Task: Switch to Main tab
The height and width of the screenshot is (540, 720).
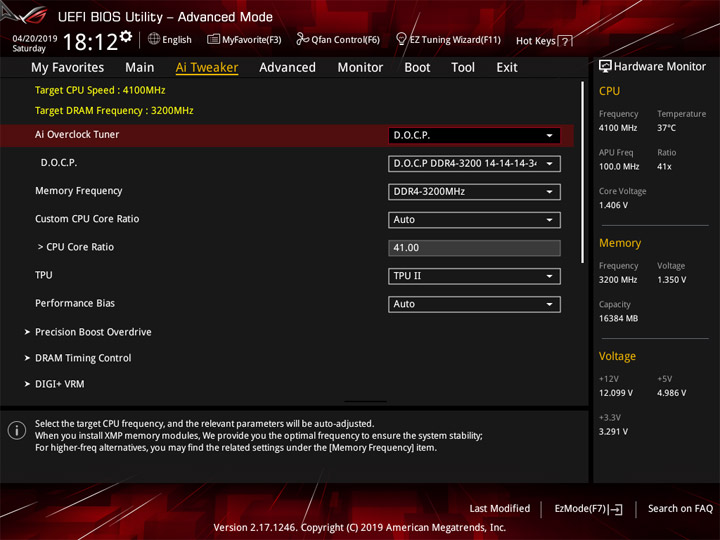Action: tap(140, 68)
